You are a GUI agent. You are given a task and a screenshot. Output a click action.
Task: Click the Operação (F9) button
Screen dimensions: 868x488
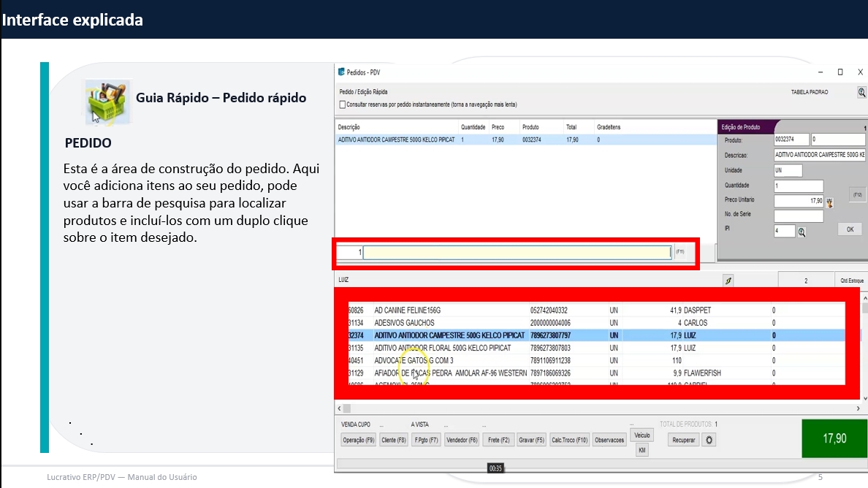click(x=359, y=441)
